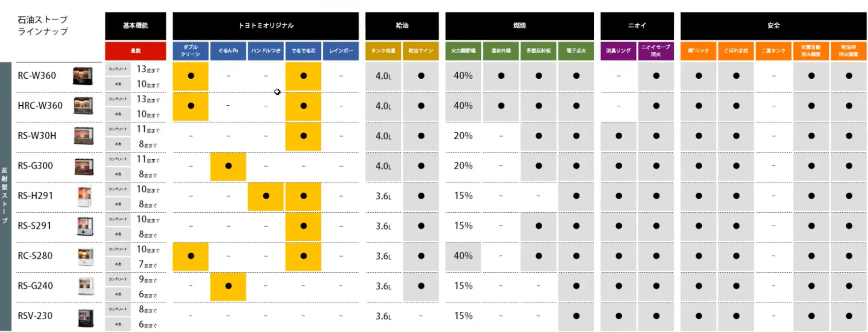Click the purple 消臭リング column header
This screenshot has width=868, height=332.
(x=618, y=51)
